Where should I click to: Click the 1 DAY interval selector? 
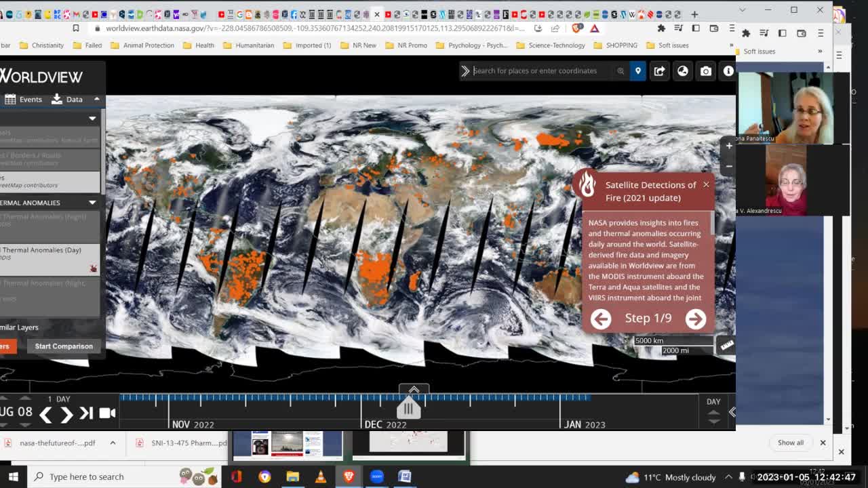point(59,399)
